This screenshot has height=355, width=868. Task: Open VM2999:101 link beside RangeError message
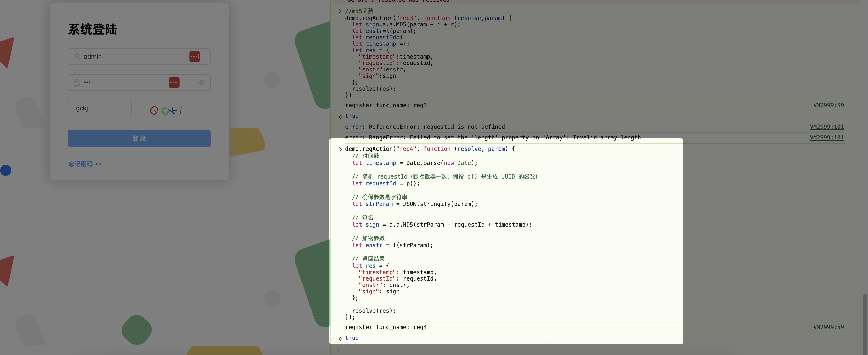click(x=827, y=137)
